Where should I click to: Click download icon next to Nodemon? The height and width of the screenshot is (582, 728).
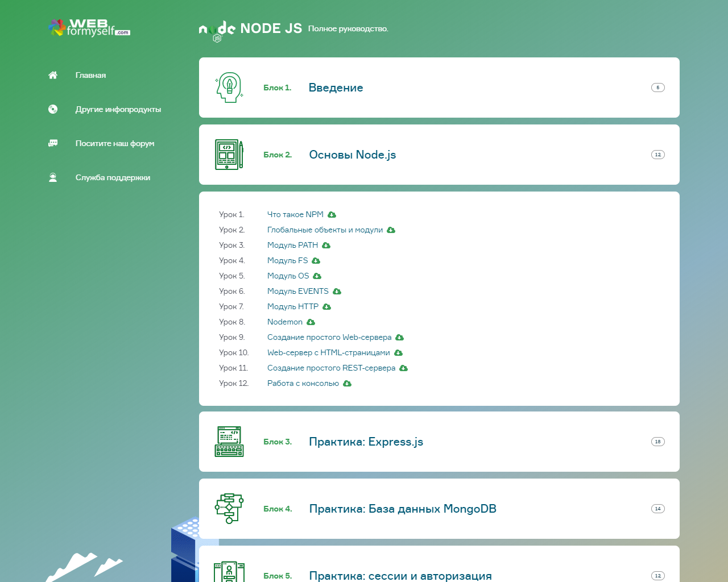311,322
